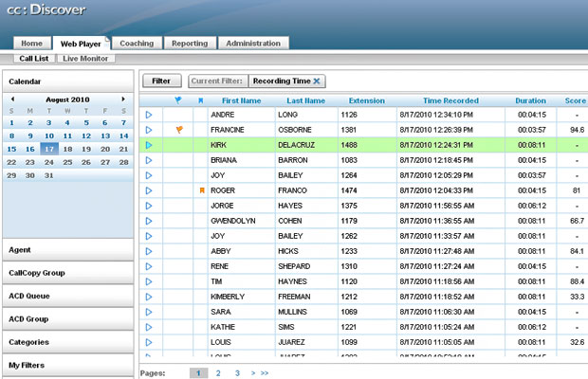The image size is (588, 379).
Task: Play the JOY BAILEY extension 1264 recording
Action: [x=149, y=175]
